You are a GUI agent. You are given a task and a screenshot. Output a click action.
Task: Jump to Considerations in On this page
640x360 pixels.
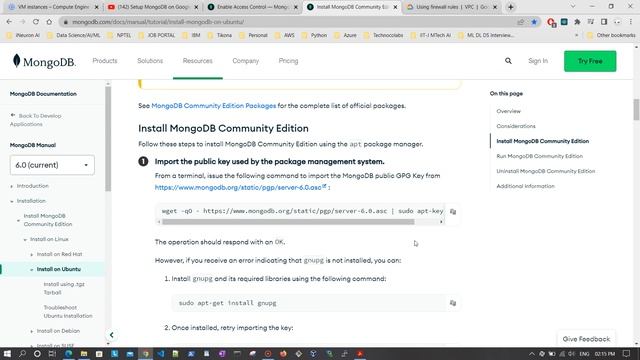(516, 126)
